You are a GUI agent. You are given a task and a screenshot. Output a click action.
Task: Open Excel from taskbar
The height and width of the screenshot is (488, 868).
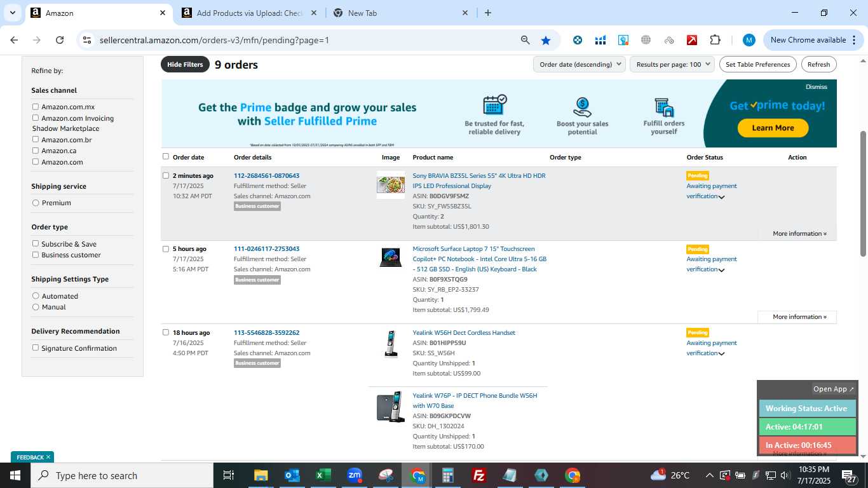[x=323, y=475]
